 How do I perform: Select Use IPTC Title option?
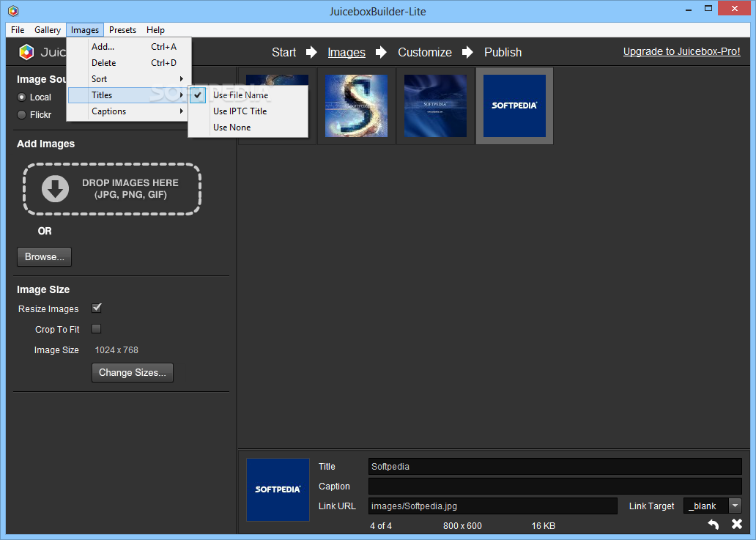(248, 111)
